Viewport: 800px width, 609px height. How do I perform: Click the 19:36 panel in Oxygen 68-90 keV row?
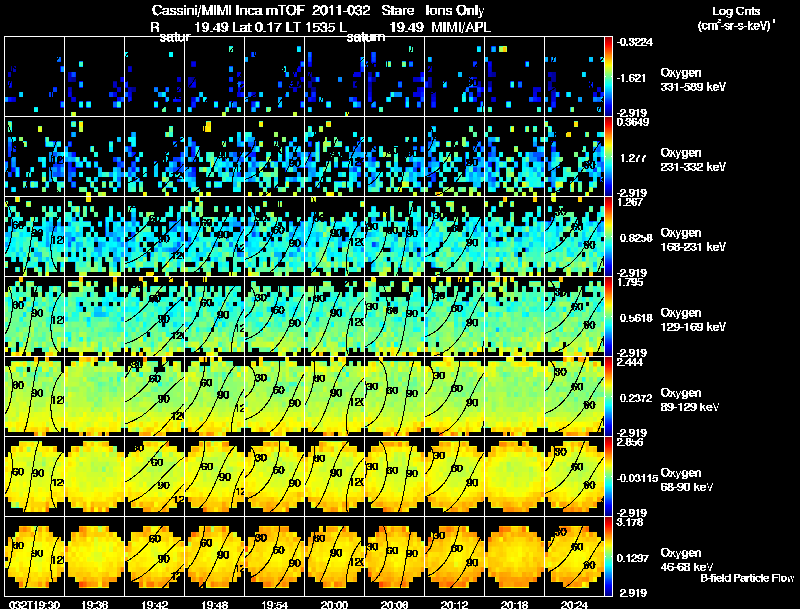click(x=94, y=476)
